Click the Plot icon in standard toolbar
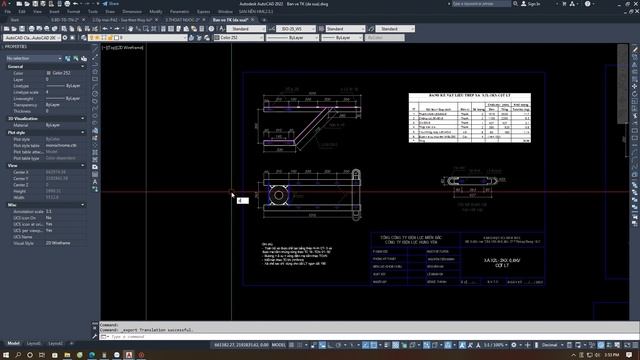This screenshot has width=640, height=360. tap(31, 29)
